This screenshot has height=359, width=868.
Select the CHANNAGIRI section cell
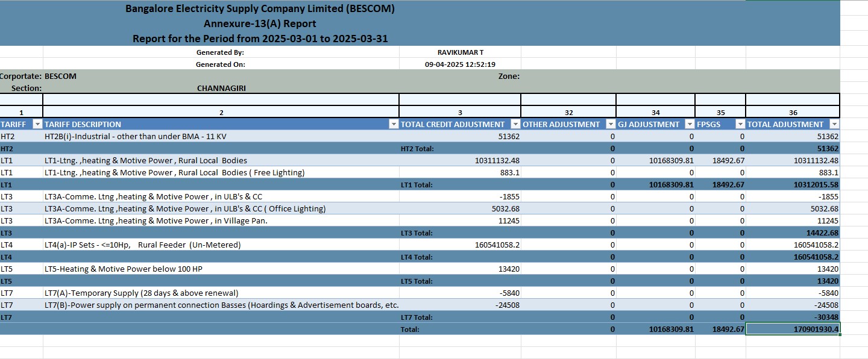click(221, 88)
